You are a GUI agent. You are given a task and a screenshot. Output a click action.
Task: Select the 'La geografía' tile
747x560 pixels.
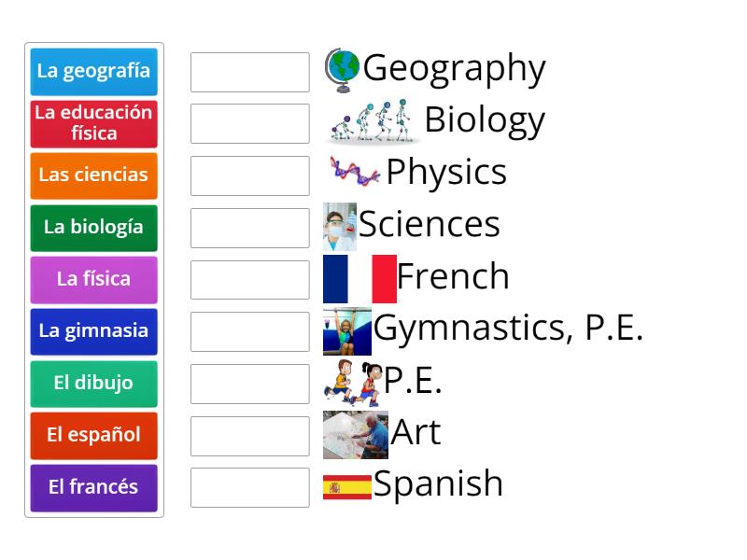point(93,71)
